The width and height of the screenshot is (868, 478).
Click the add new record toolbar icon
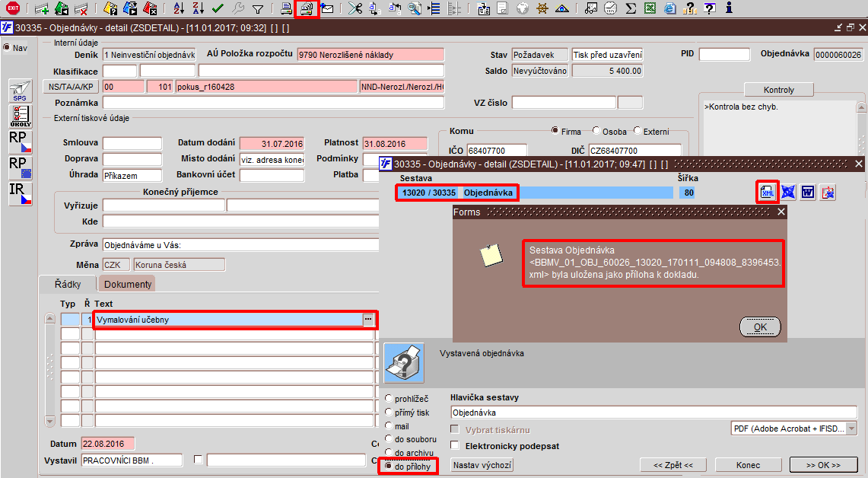[42, 8]
